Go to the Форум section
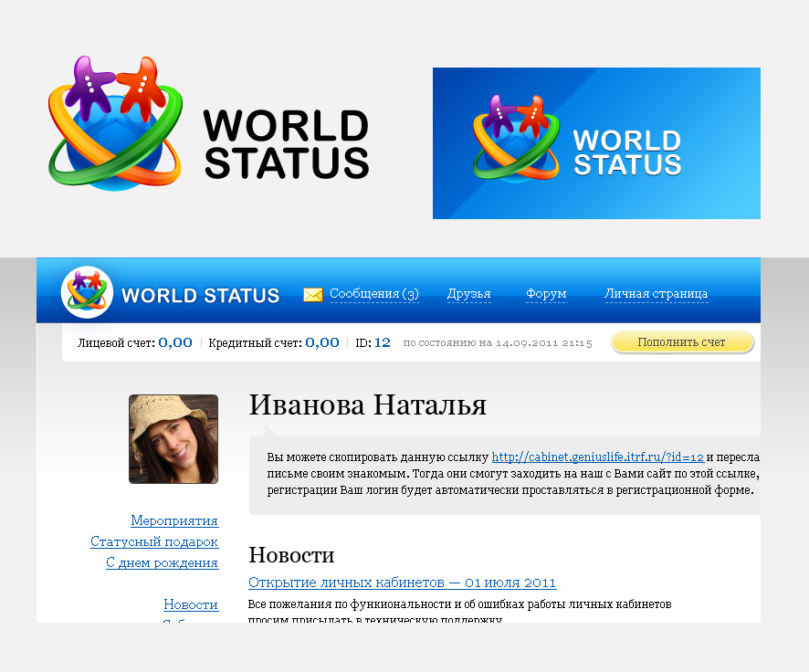 [546, 293]
